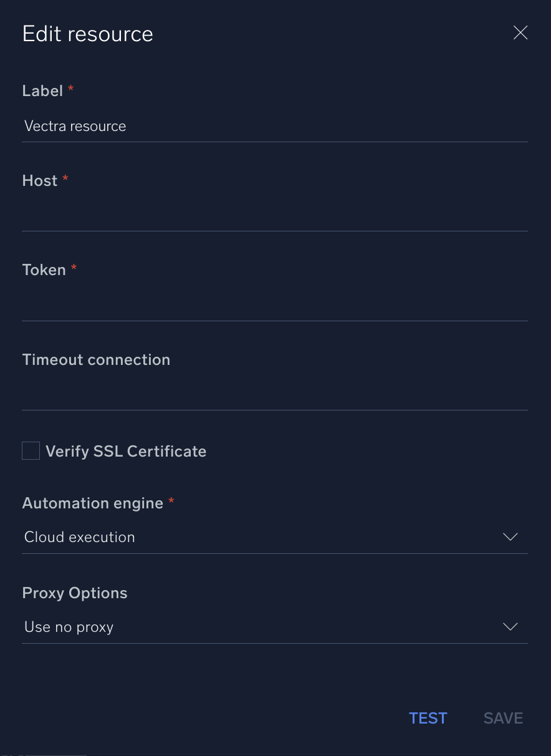
Task: Click the Proxy Options heading text
Action: pyautogui.click(x=75, y=593)
